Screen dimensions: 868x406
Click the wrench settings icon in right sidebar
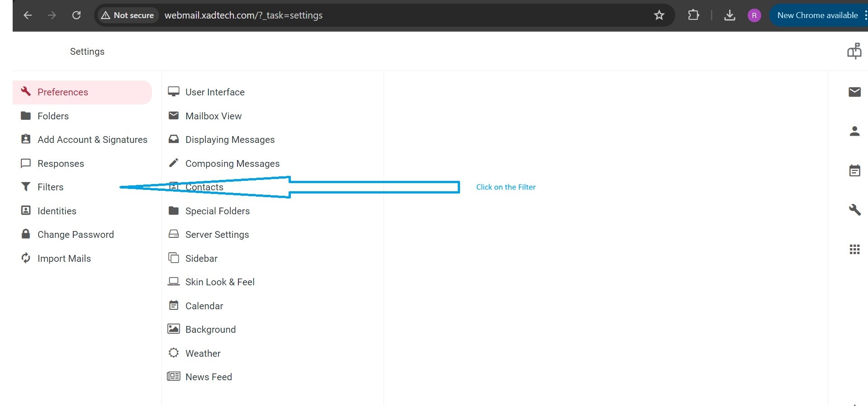tap(854, 210)
